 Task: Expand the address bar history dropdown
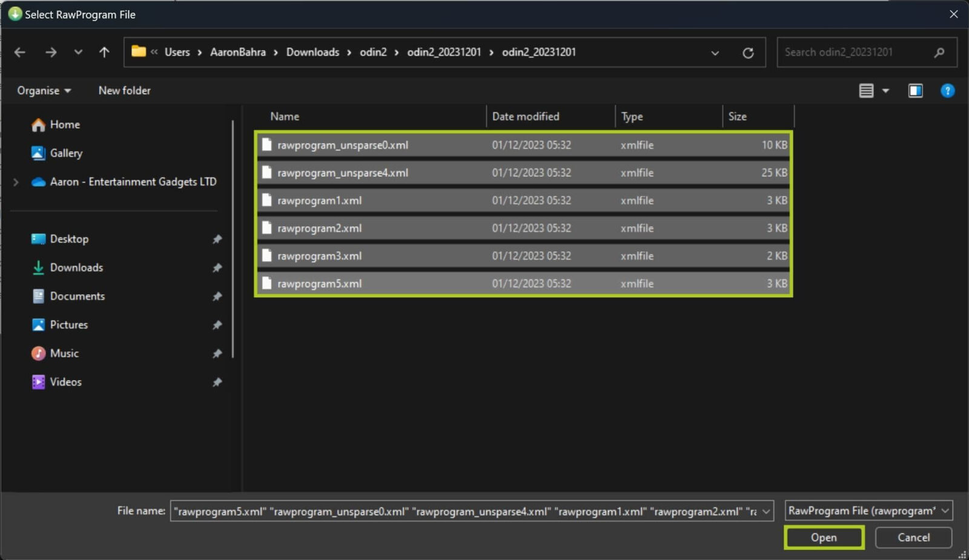pyautogui.click(x=715, y=53)
